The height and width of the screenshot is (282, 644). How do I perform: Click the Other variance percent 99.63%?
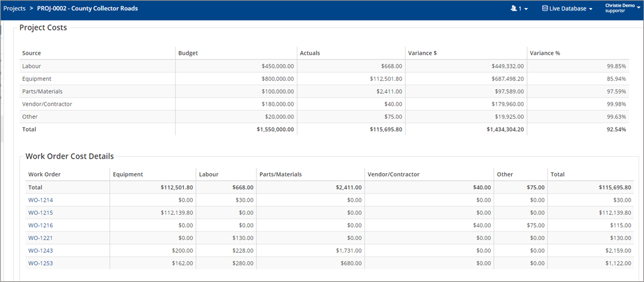pyautogui.click(x=617, y=116)
